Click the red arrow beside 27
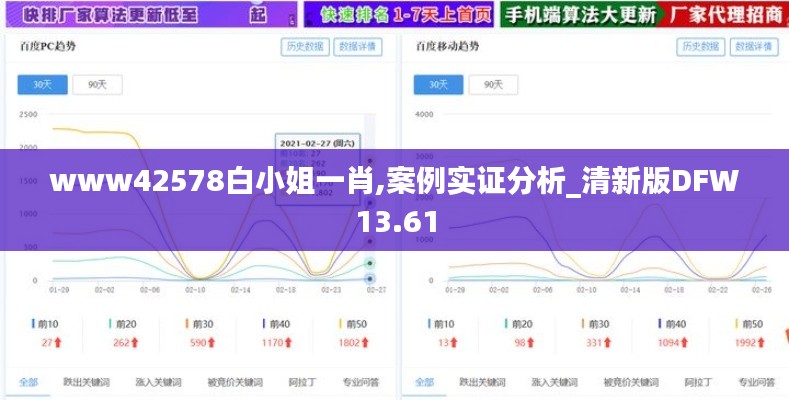Image resolution: width=789 pixels, height=400 pixels. (58, 343)
